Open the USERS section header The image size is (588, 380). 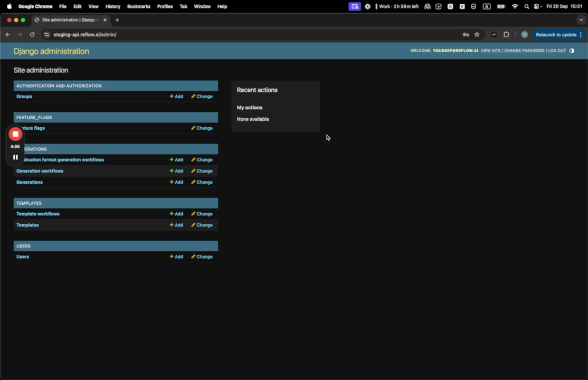[x=24, y=246]
